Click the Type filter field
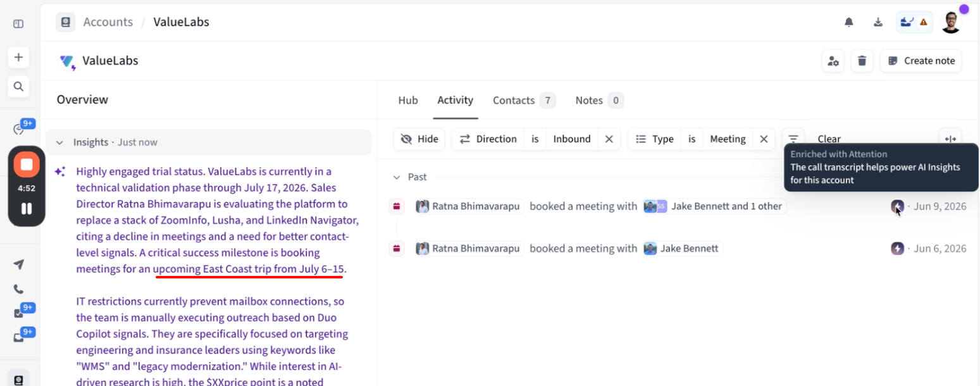The width and height of the screenshot is (980, 386). (x=655, y=139)
